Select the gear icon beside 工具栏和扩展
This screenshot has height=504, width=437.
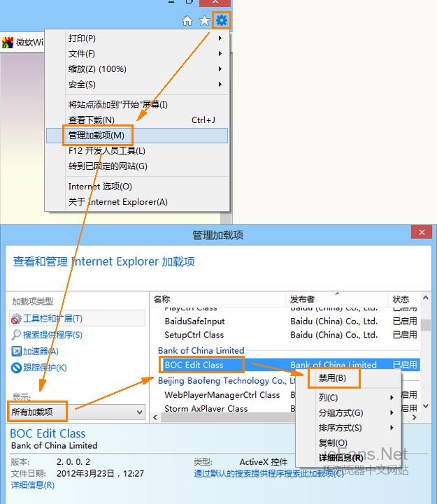point(16,319)
